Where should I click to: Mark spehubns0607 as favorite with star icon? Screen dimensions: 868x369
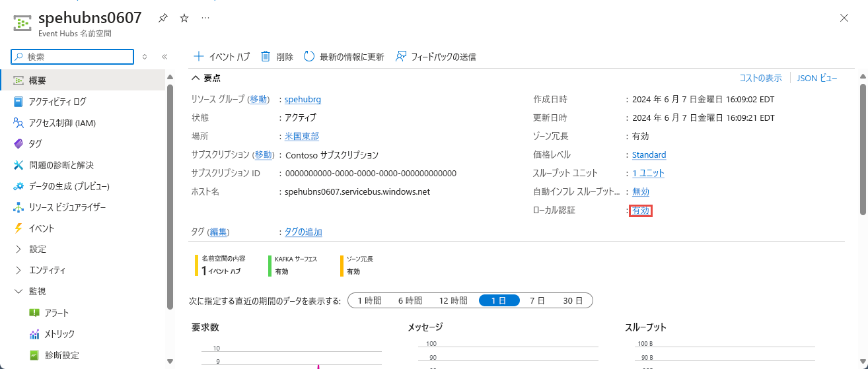pyautogui.click(x=184, y=18)
